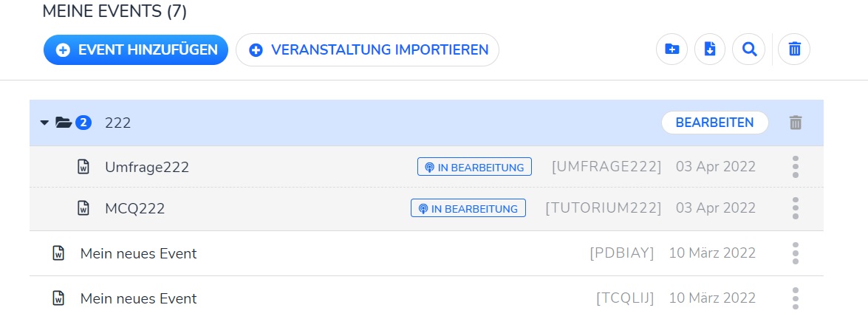The height and width of the screenshot is (319, 868).
Task: Open the search magnifier icon
Action: pos(749,49)
